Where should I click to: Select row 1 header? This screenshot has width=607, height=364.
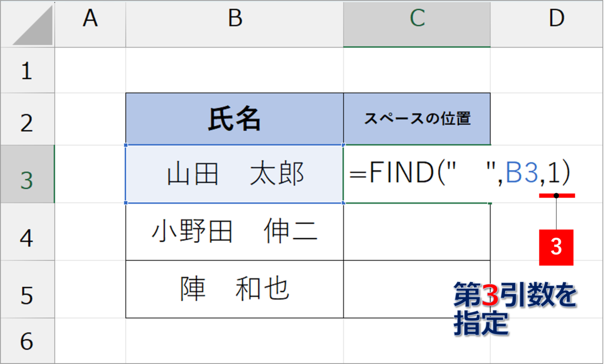tap(27, 70)
